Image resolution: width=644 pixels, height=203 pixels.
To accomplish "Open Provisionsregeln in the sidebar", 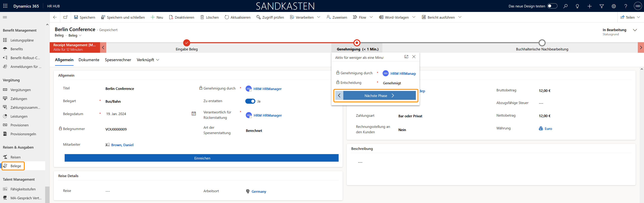I will [23, 134].
